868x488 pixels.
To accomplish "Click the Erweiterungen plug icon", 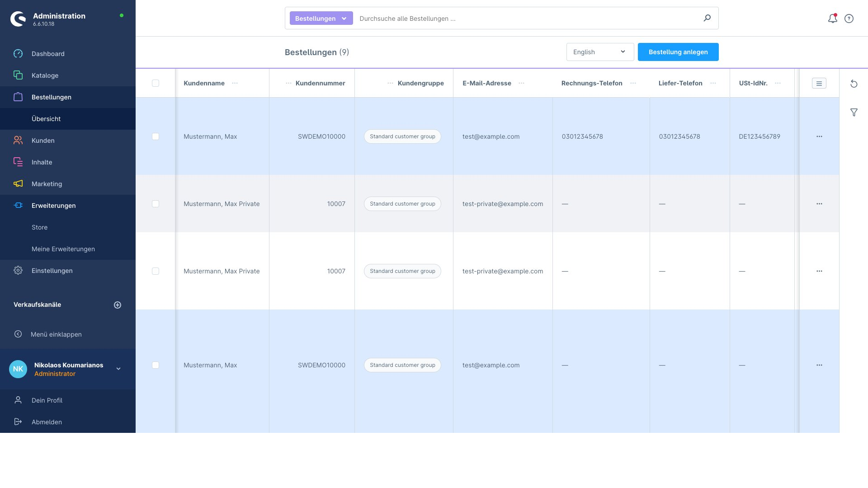I will pyautogui.click(x=18, y=206).
